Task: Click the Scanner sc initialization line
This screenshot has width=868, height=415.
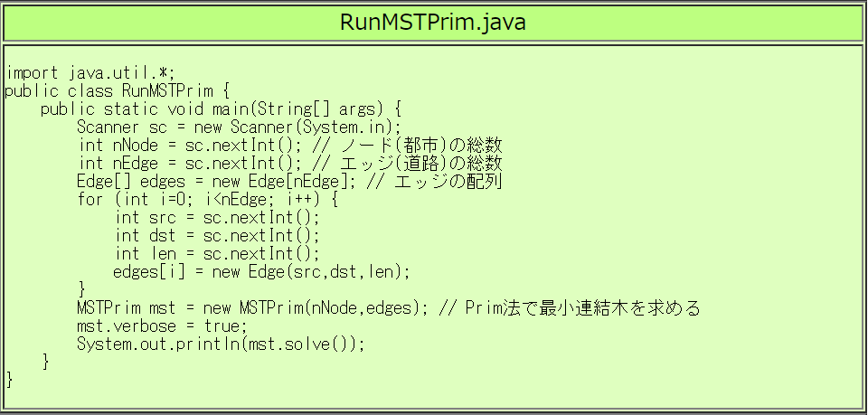Action: 238,127
